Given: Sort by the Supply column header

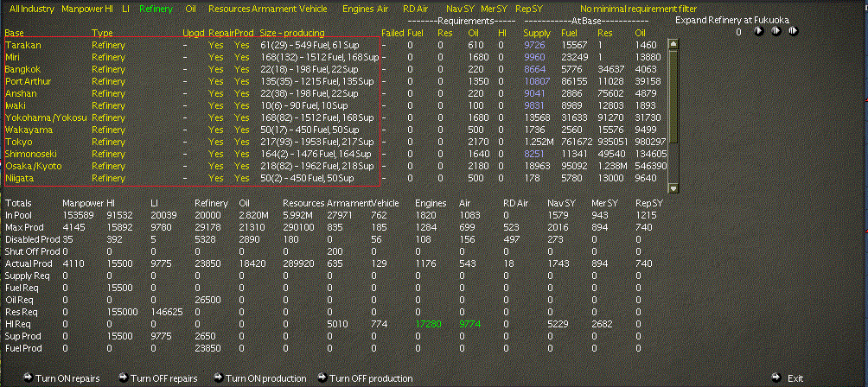Looking at the screenshot, I should point(537,33).
